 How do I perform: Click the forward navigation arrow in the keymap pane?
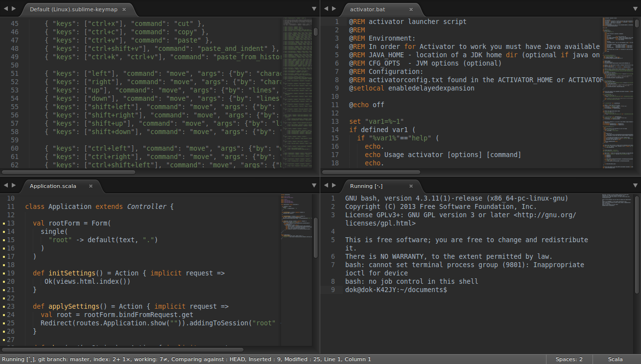(x=14, y=8)
